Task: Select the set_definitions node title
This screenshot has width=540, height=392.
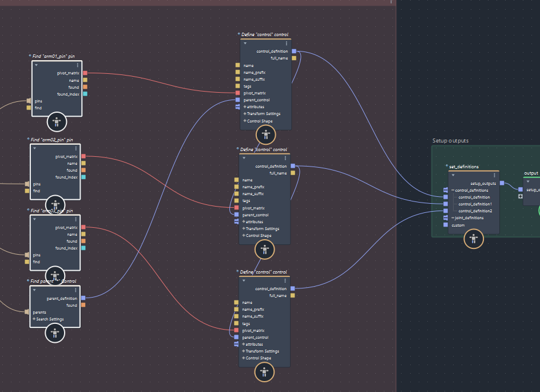Action: (463, 167)
